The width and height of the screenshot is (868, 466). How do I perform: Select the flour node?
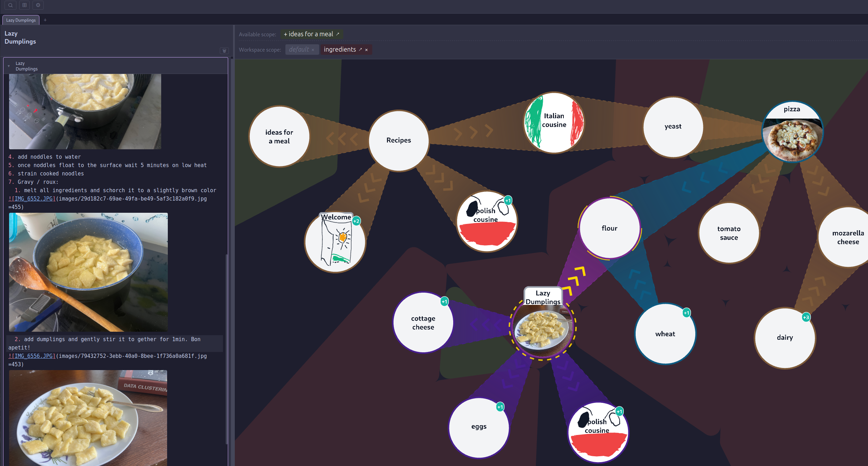[609, 228]
